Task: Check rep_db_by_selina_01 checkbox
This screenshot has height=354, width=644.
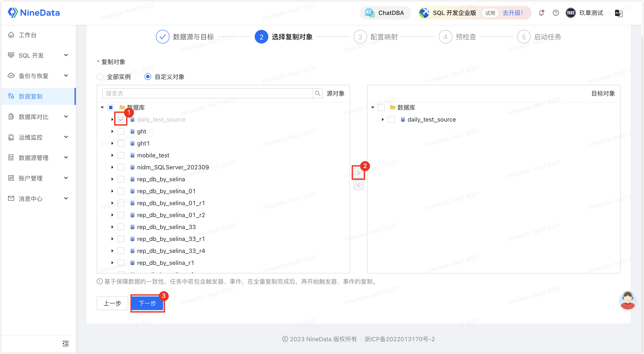Action: tap(121, 191)
